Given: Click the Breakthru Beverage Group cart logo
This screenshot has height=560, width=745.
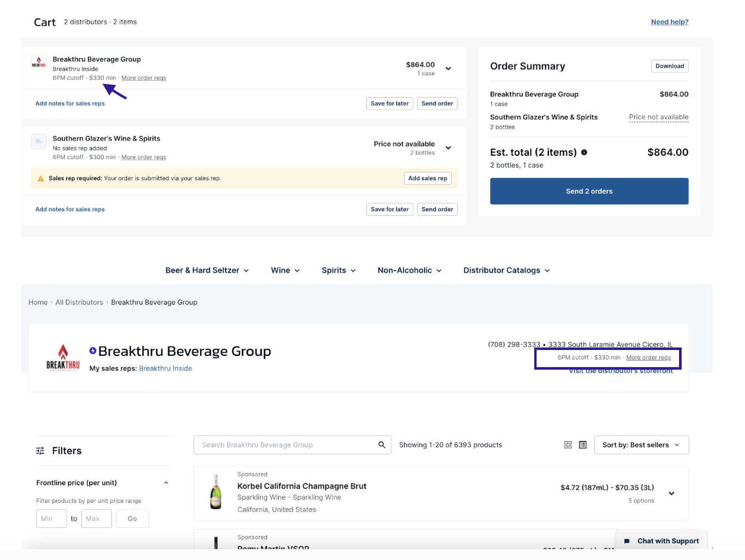Looking at the screenshot, I should (x=39, y=62).
